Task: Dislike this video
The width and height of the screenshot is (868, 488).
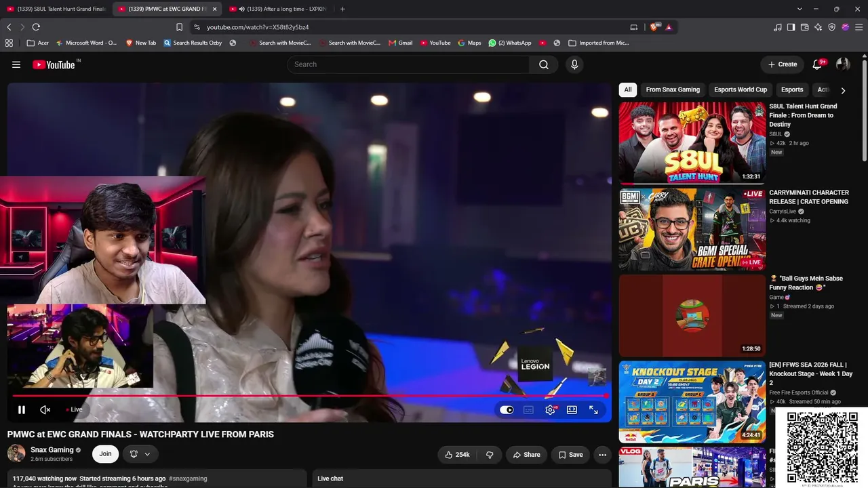Action: 490,455
